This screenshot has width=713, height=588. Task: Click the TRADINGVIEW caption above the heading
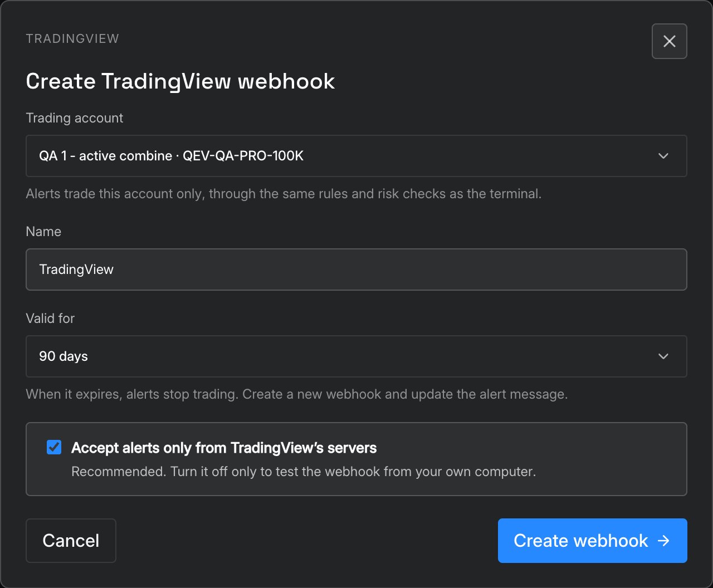click(72, 38)
